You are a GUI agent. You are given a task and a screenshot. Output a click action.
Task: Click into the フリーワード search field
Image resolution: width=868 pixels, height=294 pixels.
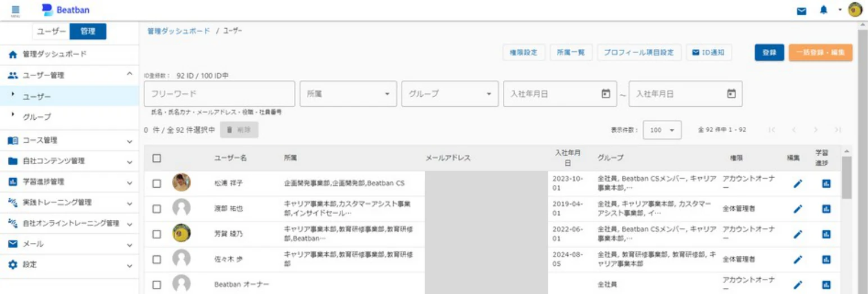tap(220, 94)
